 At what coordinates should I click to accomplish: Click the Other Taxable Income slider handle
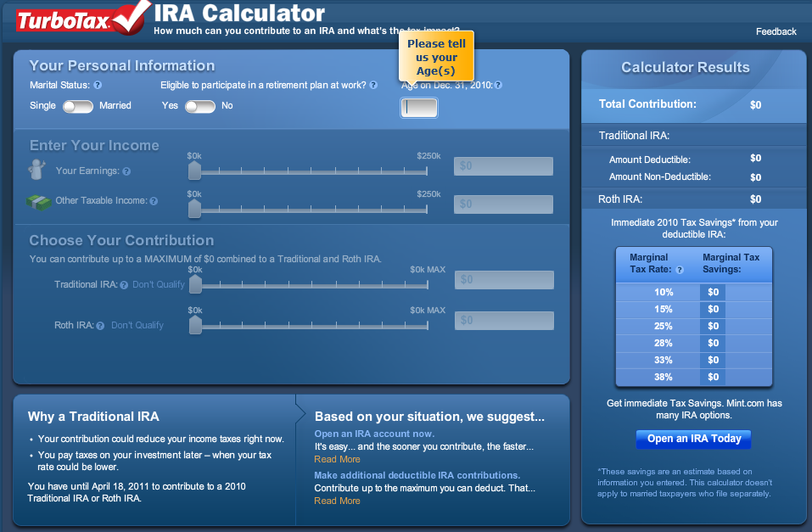coord(194,209)
